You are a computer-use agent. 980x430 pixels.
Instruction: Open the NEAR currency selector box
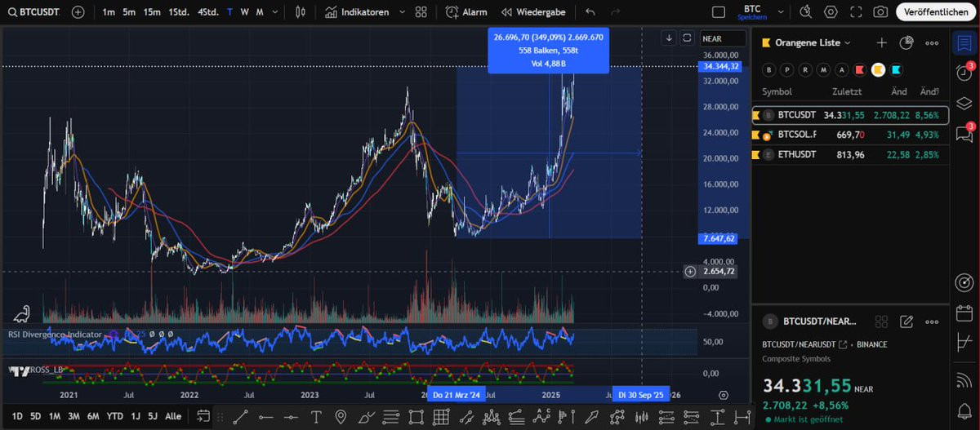[x=723, y=38]
